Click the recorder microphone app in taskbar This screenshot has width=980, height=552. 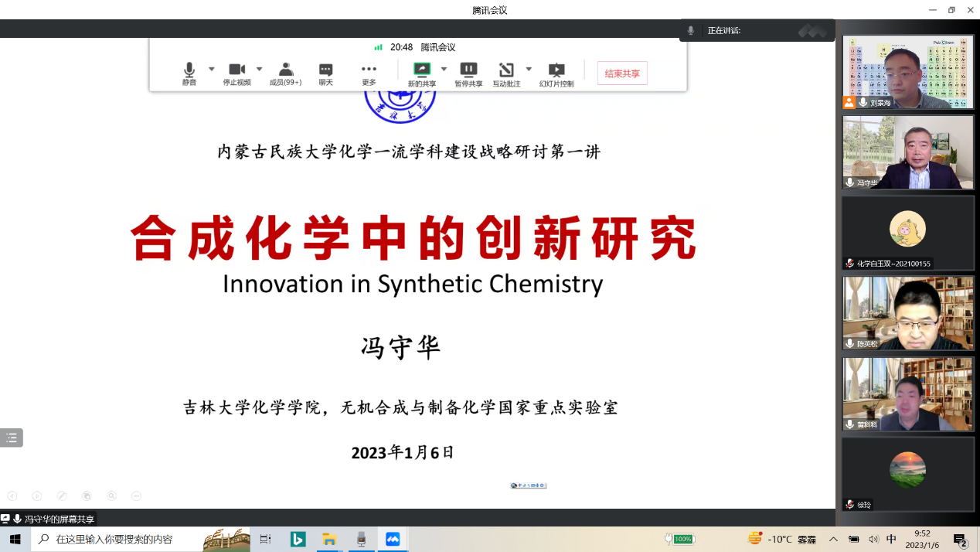tap(361, 539)
